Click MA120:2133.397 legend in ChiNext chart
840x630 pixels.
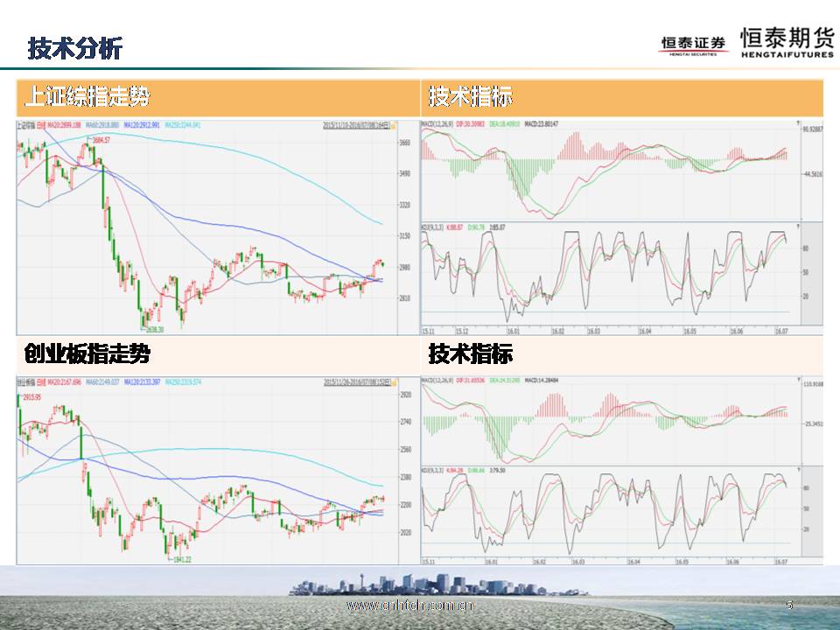point(142,382)
